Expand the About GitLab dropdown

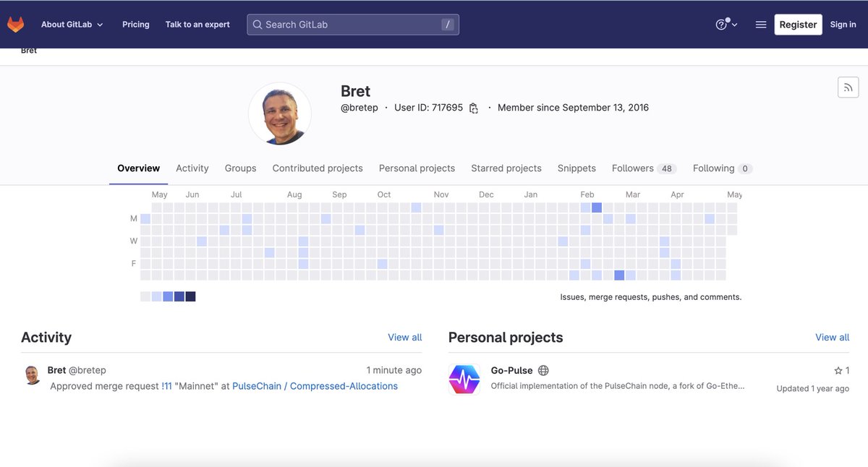(x=71, y=24)
